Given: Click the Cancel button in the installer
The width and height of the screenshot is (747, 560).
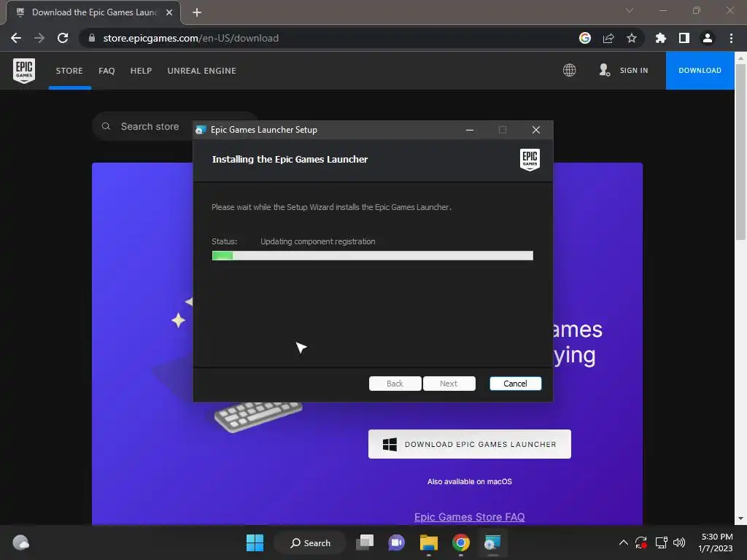Looking at the screenshot, I should (516, 384).
